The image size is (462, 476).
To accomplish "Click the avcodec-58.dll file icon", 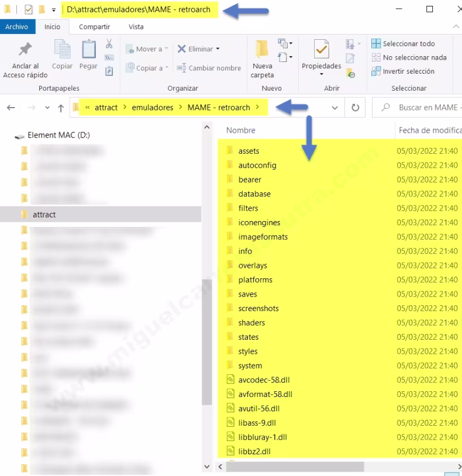I will (x=230, y=380).
